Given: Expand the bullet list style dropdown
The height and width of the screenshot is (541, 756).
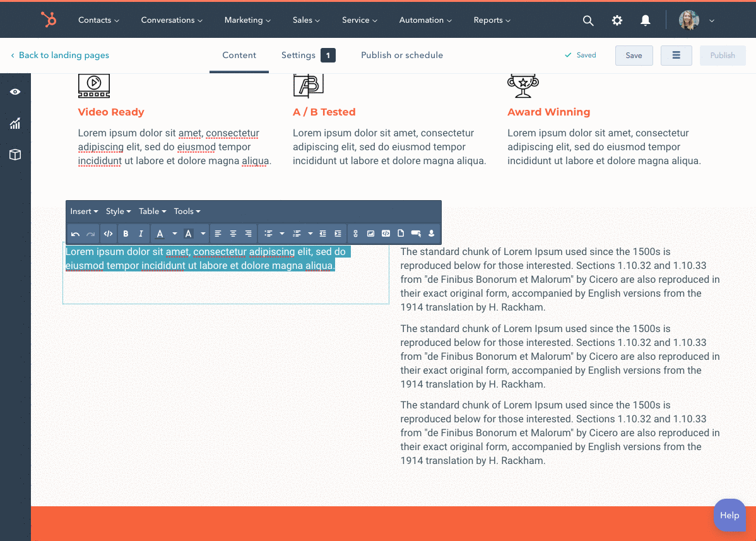Looking at the screenshot, I should (x=282, y=234).
